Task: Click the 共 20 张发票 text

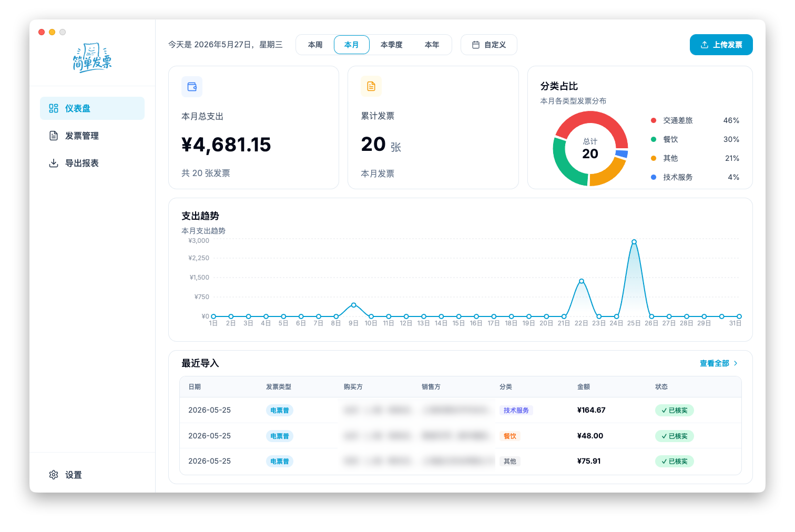Action: coord(206,173)
